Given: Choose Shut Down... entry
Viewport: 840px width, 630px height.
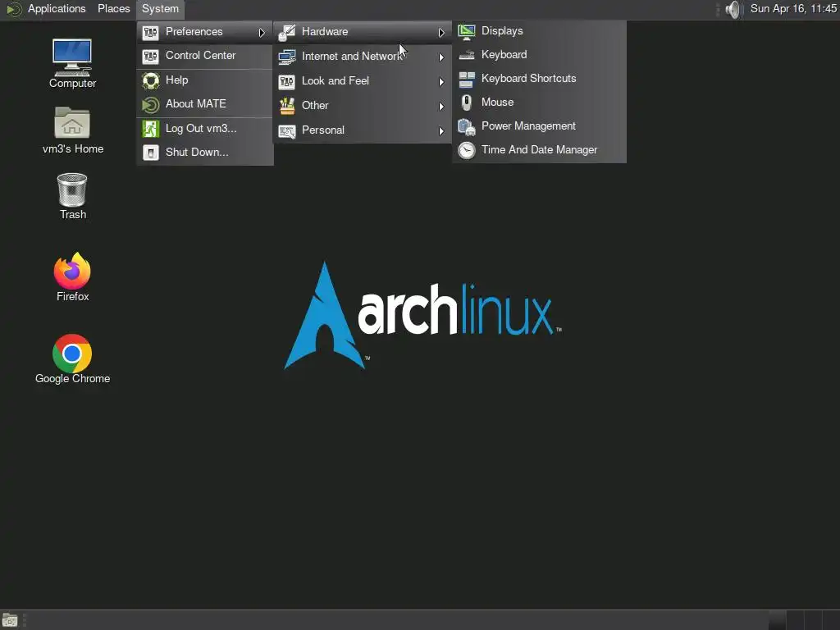Looking at the screenshot, I should point(205,152).
